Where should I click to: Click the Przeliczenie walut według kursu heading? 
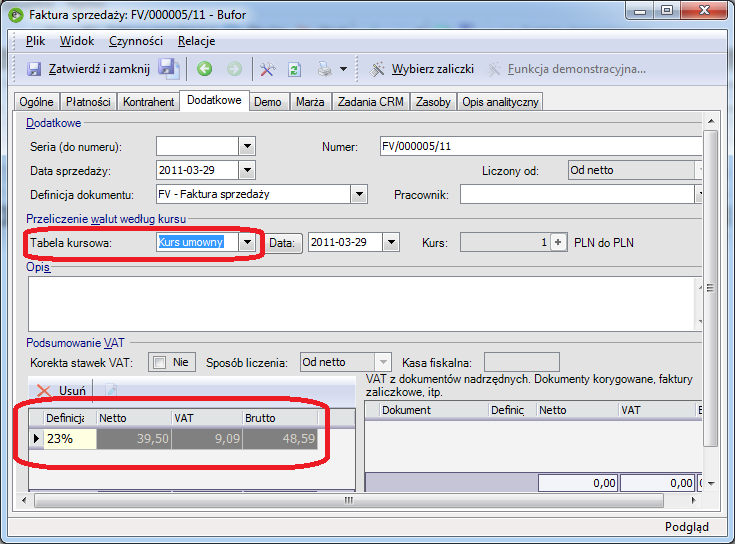[x=106, y=219]
